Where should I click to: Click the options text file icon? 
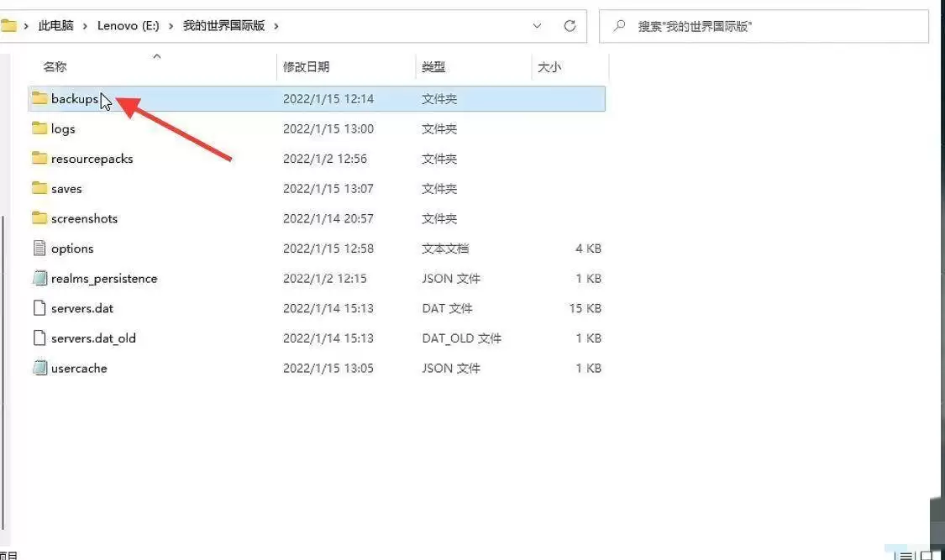point(39,248)
